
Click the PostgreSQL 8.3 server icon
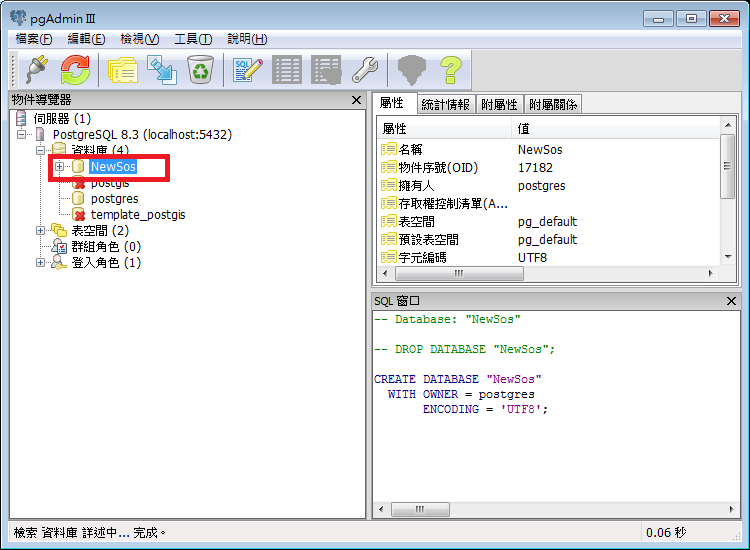coord(40,134)
